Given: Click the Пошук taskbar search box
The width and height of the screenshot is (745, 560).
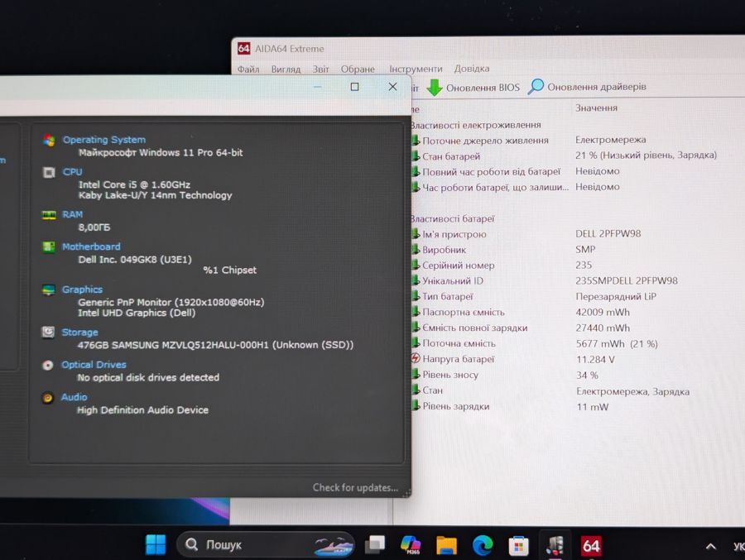Looking at the screenshot, I should pyautogui.click(x=266, y=544).
